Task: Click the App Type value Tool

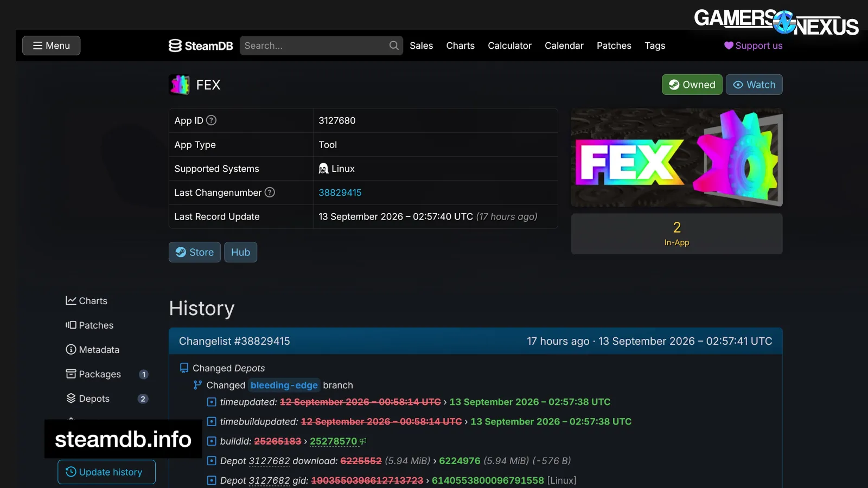Action: coord(328,145)
